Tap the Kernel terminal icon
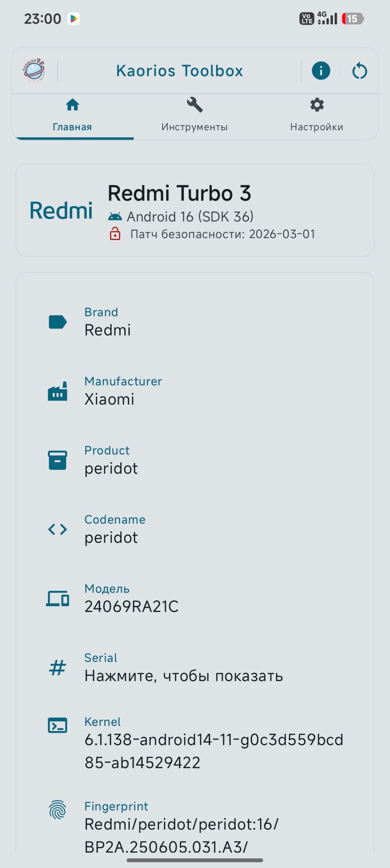 (58, 726)
